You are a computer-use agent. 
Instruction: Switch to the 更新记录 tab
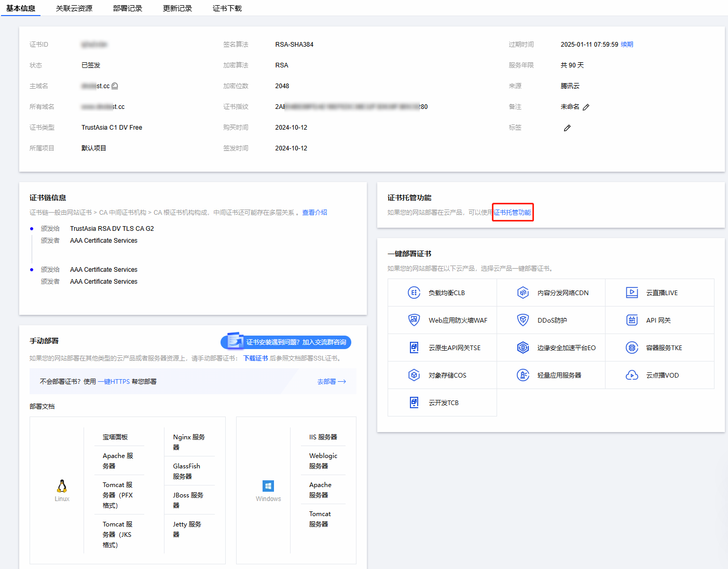[x=177, y=8]
